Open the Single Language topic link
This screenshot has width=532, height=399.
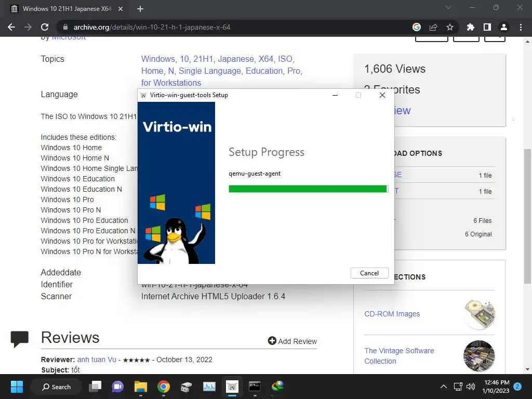click(209, 71)
